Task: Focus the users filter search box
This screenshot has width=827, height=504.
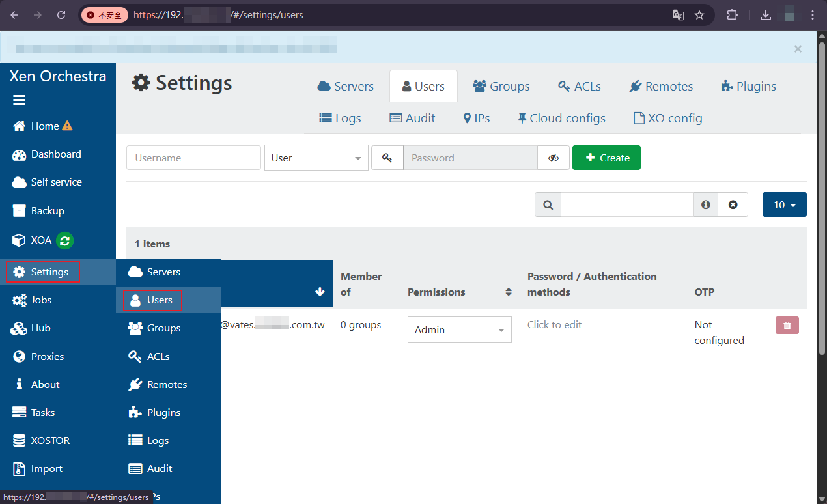Action: [627, 204]
